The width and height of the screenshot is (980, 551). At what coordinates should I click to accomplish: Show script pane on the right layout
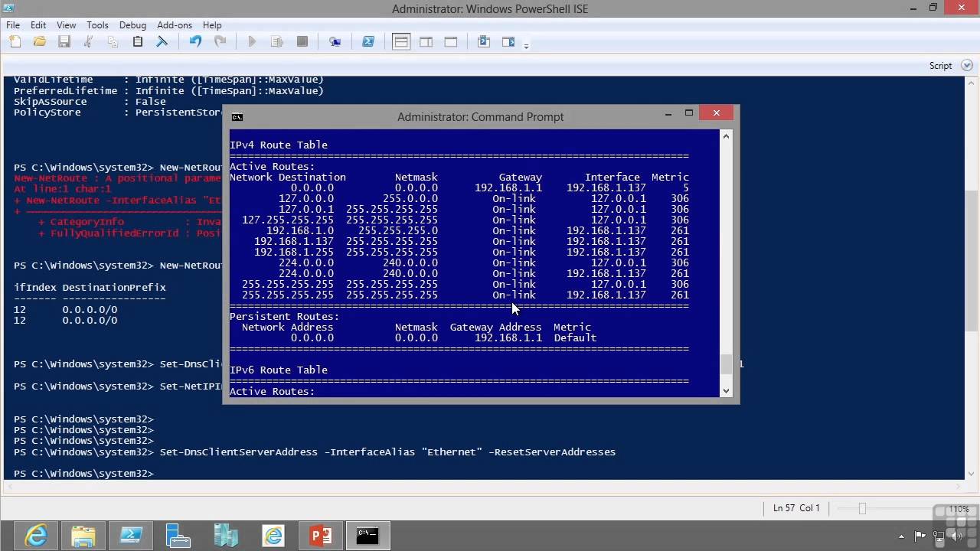pos(426,42)
